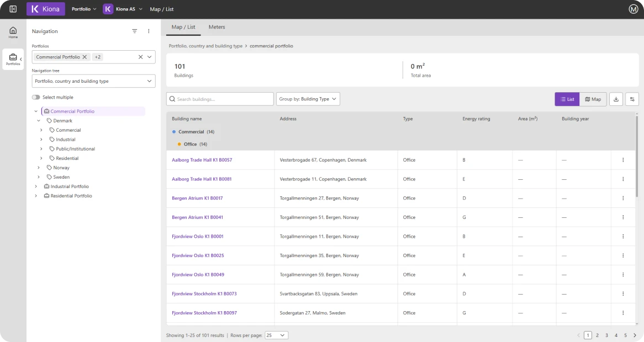Open row menu for Fjordview Stockholm K1 B0097
The image size is (644, 342).
623,313
